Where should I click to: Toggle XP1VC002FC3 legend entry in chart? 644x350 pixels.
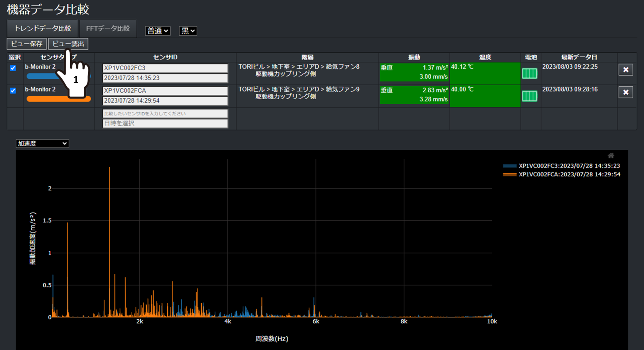(x=562, y=166)
